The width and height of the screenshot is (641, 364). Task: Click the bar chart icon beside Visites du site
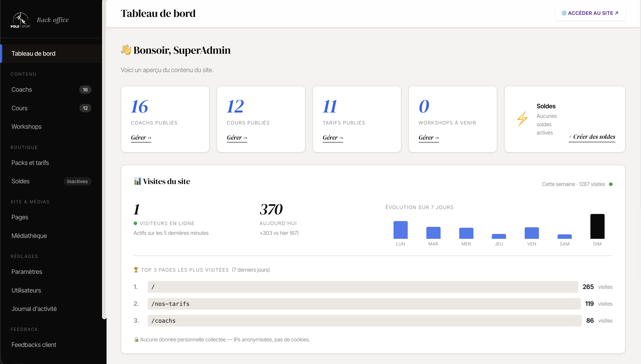[x=137, y=181]
